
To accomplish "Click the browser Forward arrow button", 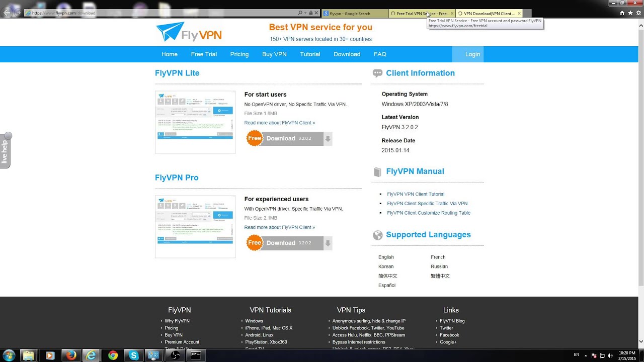I will coord(18,12).
